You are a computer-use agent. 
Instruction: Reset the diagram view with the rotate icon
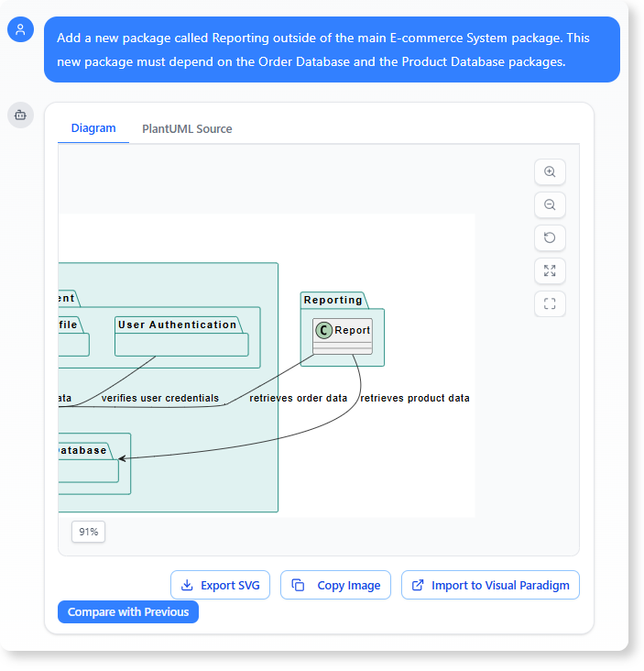pyautogui.click(x=550, y=238)
